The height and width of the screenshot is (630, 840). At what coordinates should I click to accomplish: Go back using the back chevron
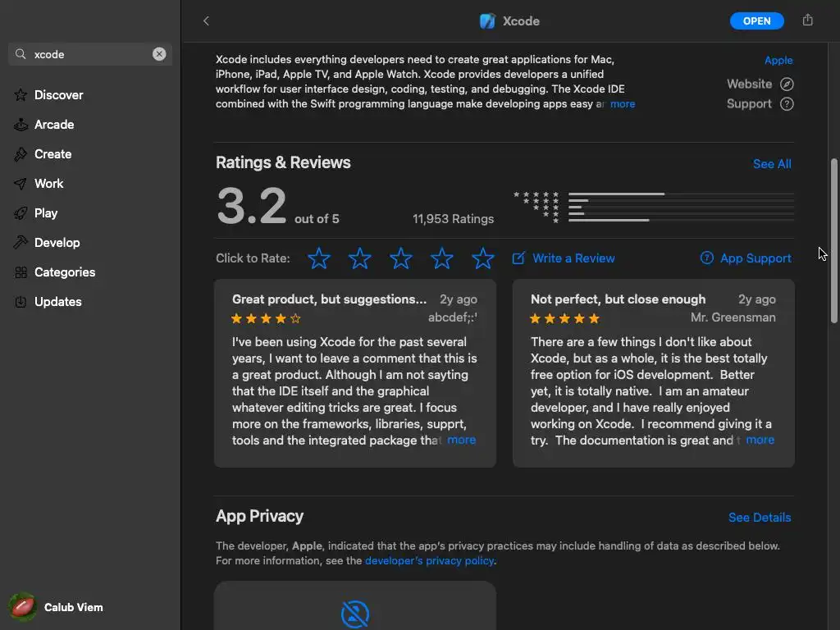206,21
